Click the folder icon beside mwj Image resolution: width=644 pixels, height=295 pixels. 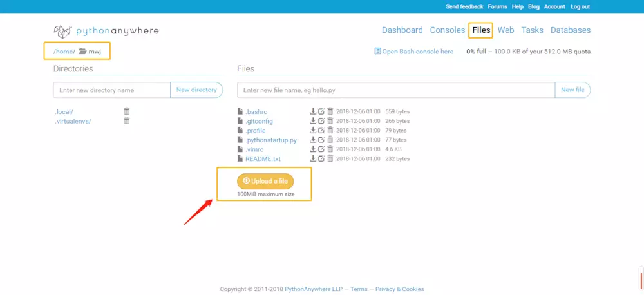click(82, 52)
